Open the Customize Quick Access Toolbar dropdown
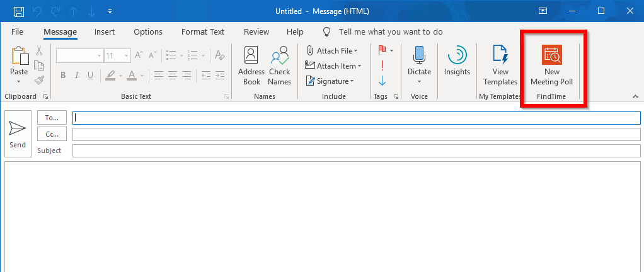Viewport: 644px width, 272px height. 110,11
